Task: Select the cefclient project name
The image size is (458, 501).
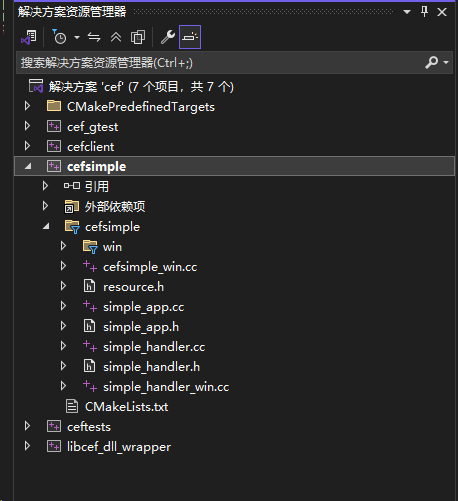Action: [x=90, y=147]
